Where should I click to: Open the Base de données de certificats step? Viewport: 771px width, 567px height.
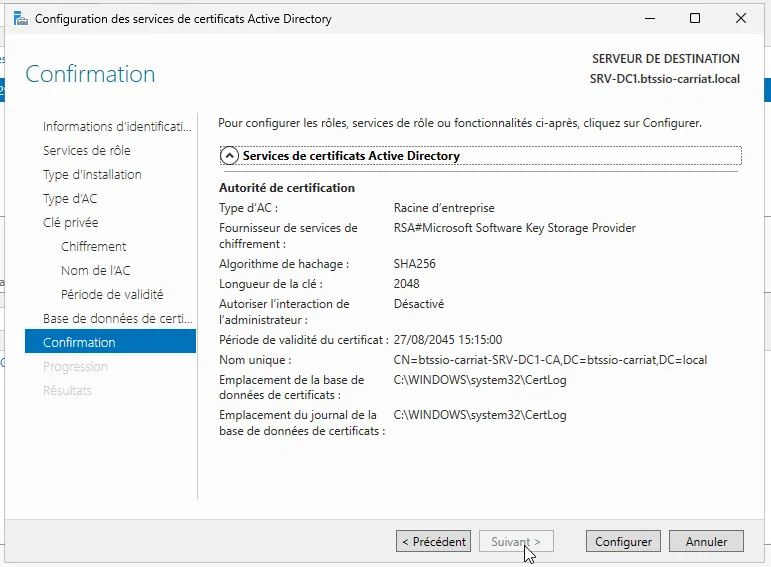116,319
